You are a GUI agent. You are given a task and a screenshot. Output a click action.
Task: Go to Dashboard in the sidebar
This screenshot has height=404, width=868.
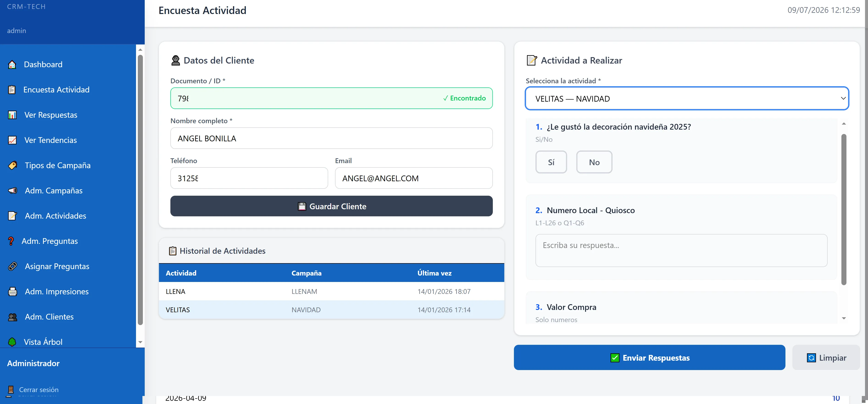tap(43, 64)
